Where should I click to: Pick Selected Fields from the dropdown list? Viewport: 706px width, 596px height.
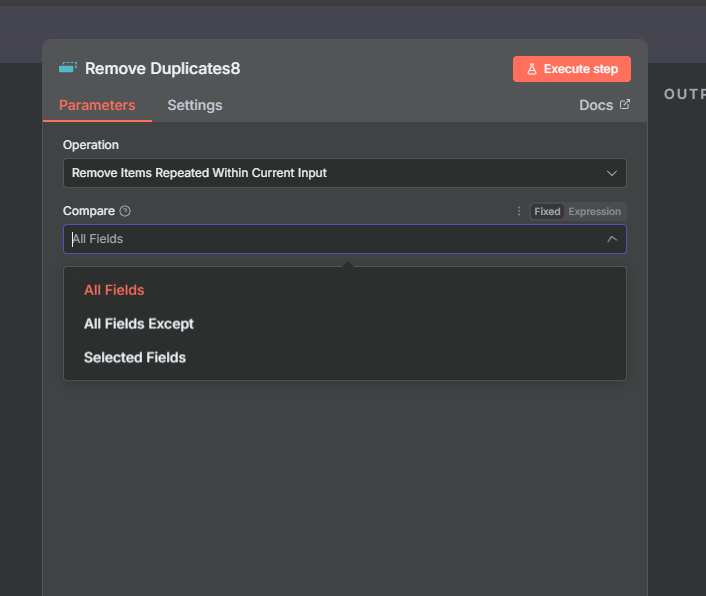tap(135, 357)
